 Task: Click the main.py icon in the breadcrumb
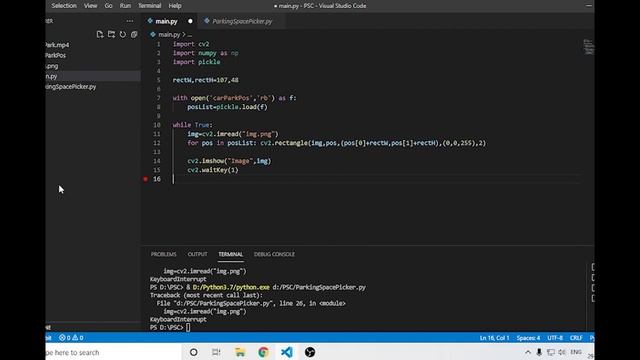[153, 34]
